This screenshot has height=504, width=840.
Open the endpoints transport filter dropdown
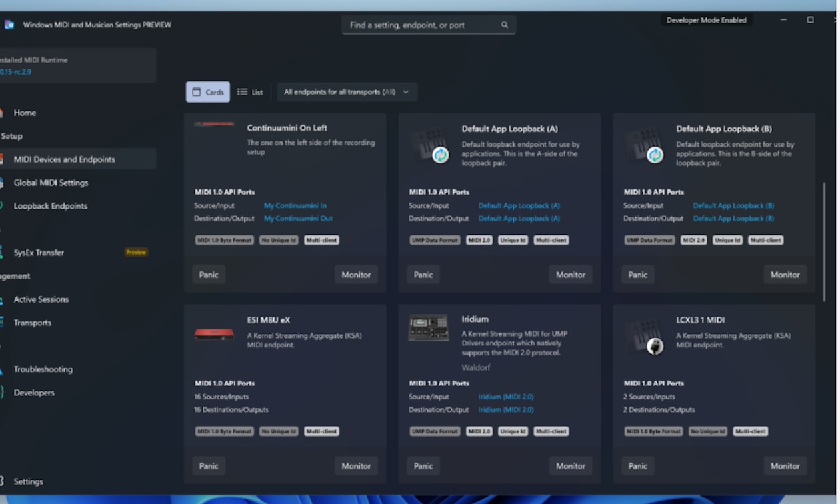click(x=347, y=91)
